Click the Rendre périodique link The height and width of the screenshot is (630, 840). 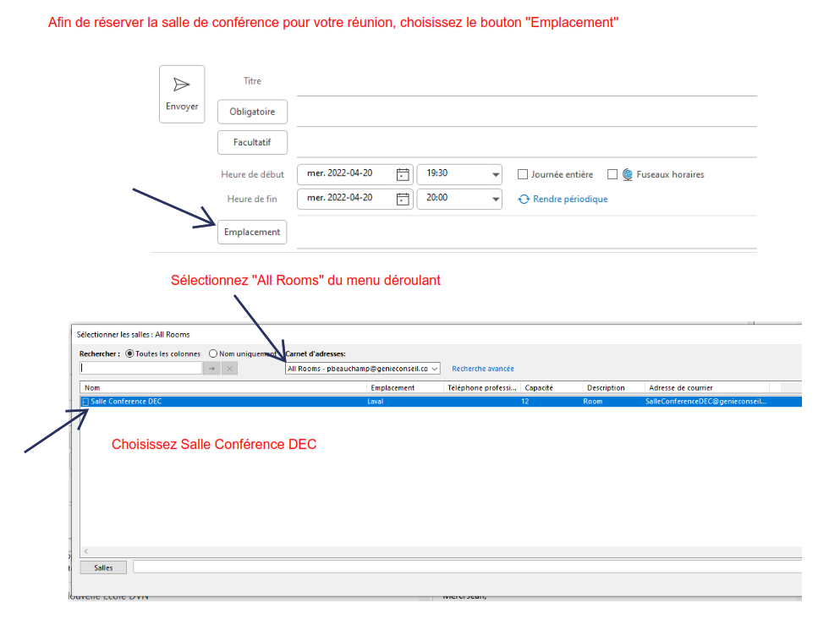[x=570, y=199]
